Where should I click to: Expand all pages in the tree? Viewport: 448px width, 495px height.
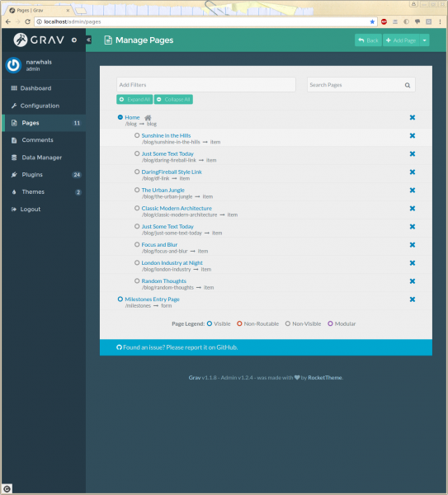[x=134, y=100]
